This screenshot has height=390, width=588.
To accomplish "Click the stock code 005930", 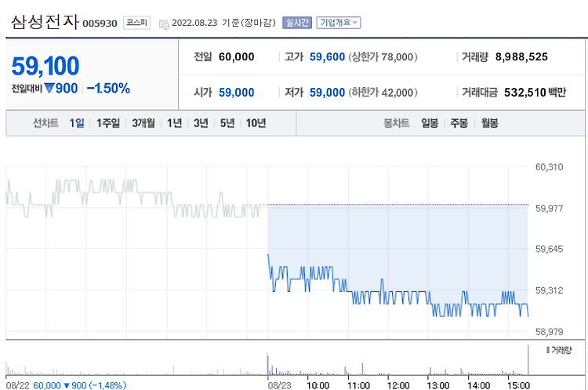I will (x=100, y=24).
